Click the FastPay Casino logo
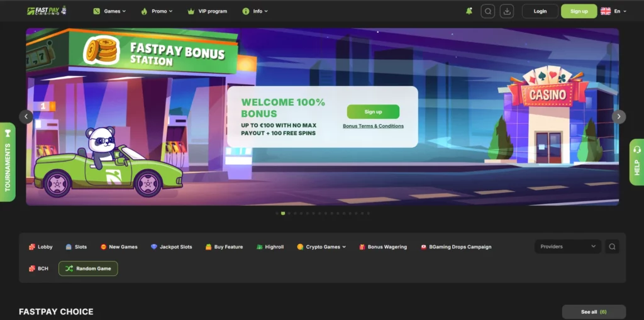 click(x=47, y=11)
